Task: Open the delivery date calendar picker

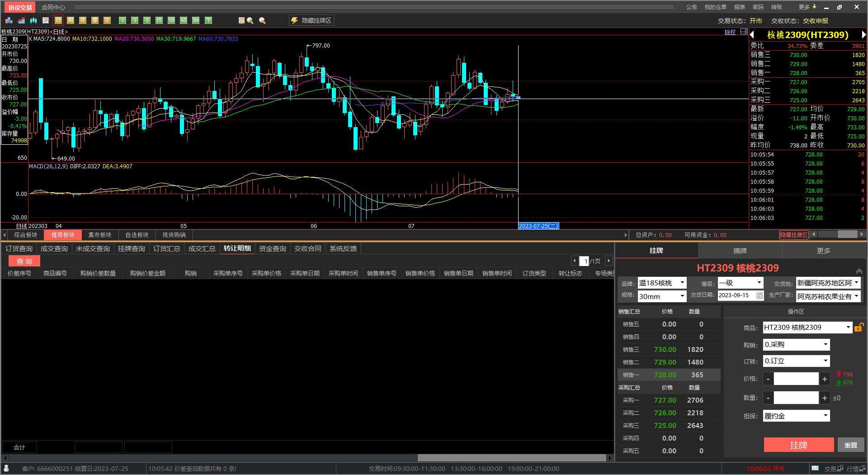Action: coord(759,295)
